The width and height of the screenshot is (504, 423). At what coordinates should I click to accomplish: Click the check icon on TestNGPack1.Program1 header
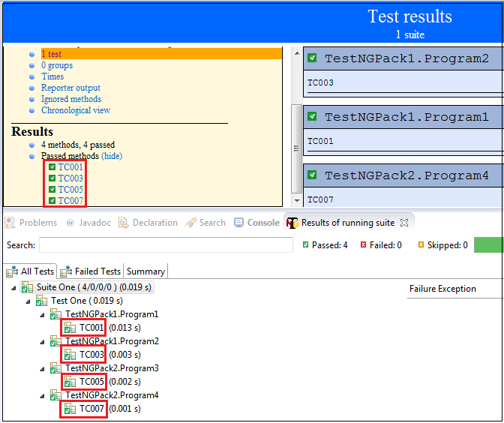312,116
